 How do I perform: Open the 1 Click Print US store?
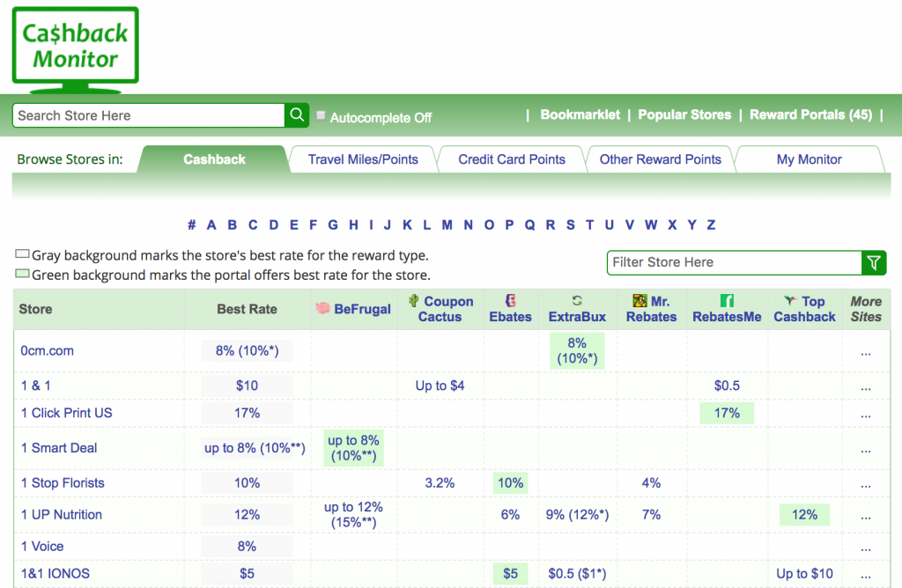(67, 413)
